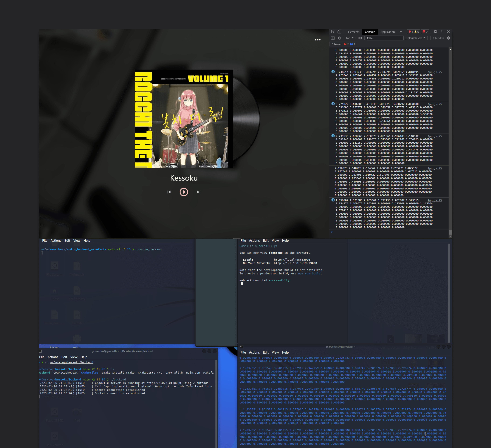Screen dimensions: 491x448
Task: Open the player's three-dot options menu
Action: click(x=318, y=40)
